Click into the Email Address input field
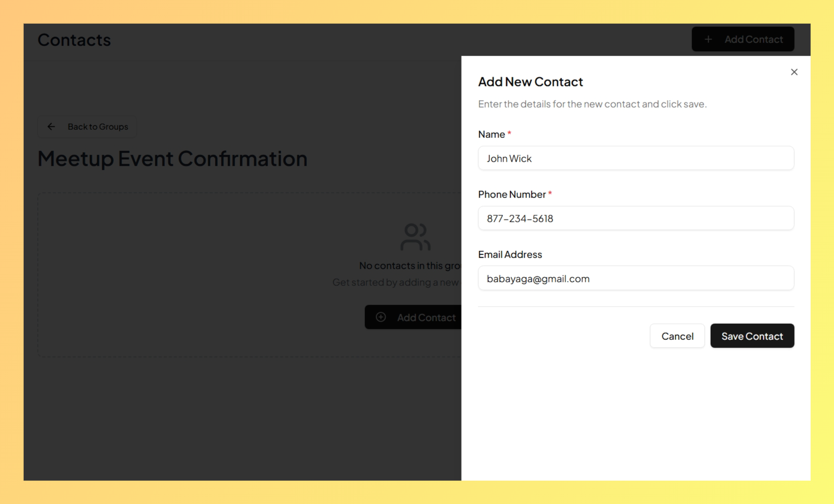 [x=636, y=278]
